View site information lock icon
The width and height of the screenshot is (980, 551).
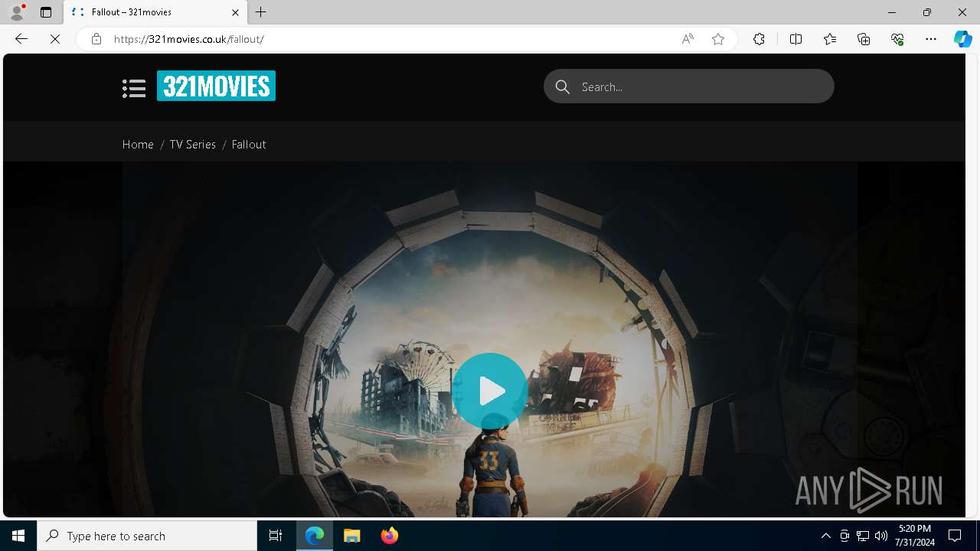pyautogui.click(x=96, y=39)
